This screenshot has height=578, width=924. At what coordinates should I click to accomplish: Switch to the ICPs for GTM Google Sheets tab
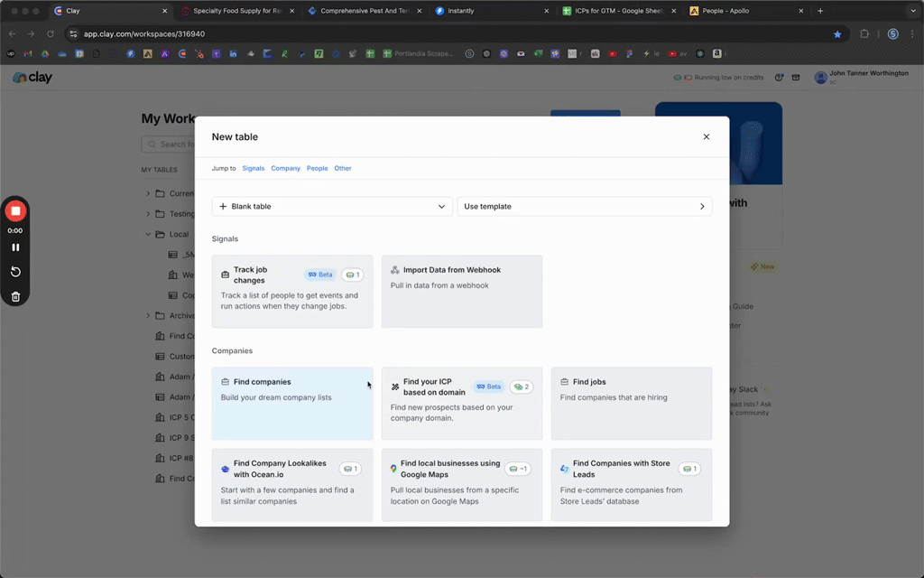619,11
